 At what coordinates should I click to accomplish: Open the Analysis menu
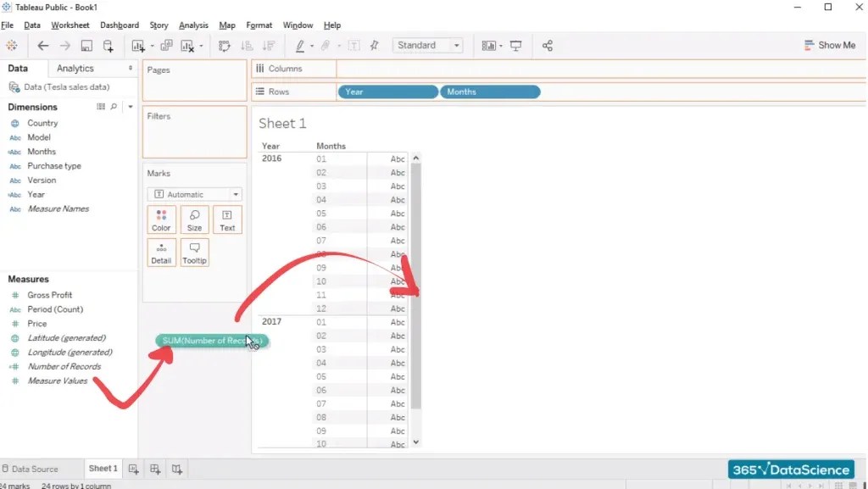(193, 25)
